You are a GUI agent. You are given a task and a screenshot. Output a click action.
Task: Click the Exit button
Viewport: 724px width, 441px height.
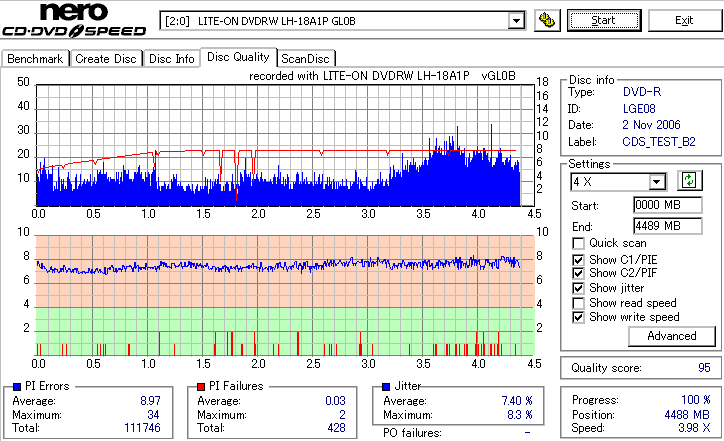pyautogui.click(x=684, y=20)
